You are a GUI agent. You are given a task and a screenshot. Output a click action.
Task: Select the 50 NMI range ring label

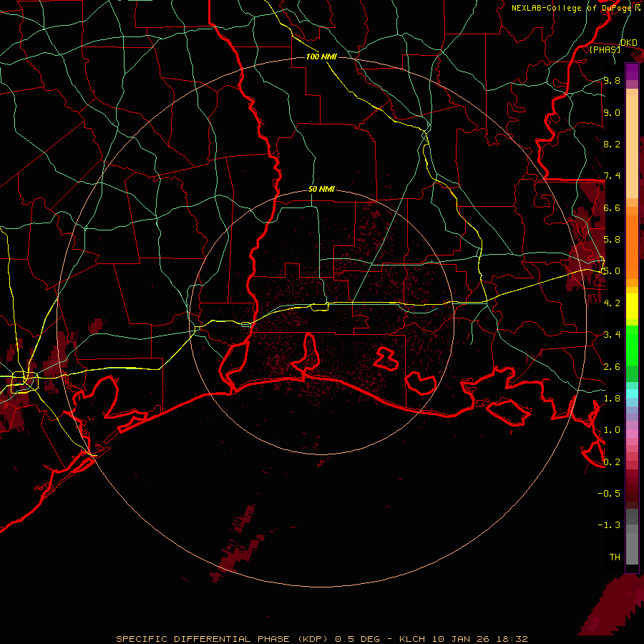[321, 189]
